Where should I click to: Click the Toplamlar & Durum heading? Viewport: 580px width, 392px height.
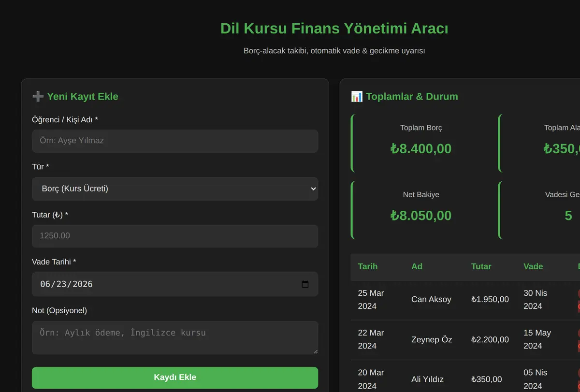tap(412, 96)
